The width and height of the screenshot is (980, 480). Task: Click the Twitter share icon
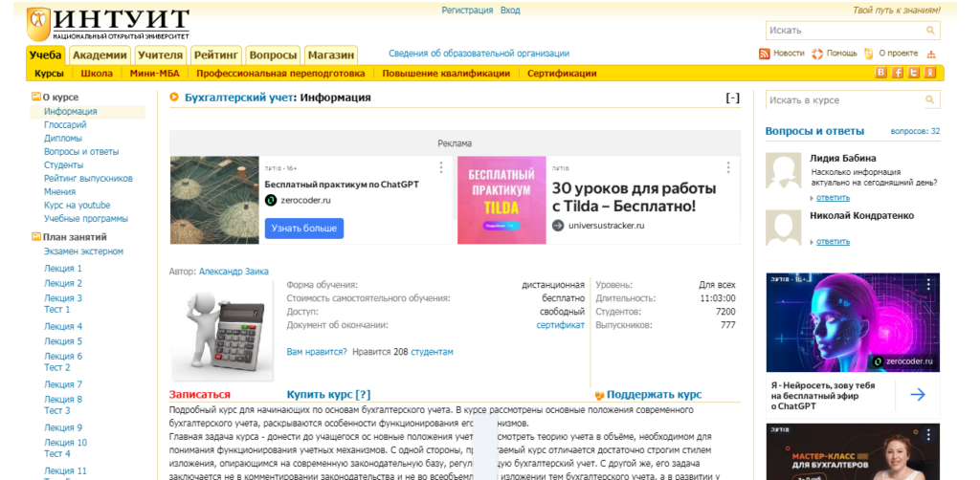pyautogui.click(x=914, y=73)
